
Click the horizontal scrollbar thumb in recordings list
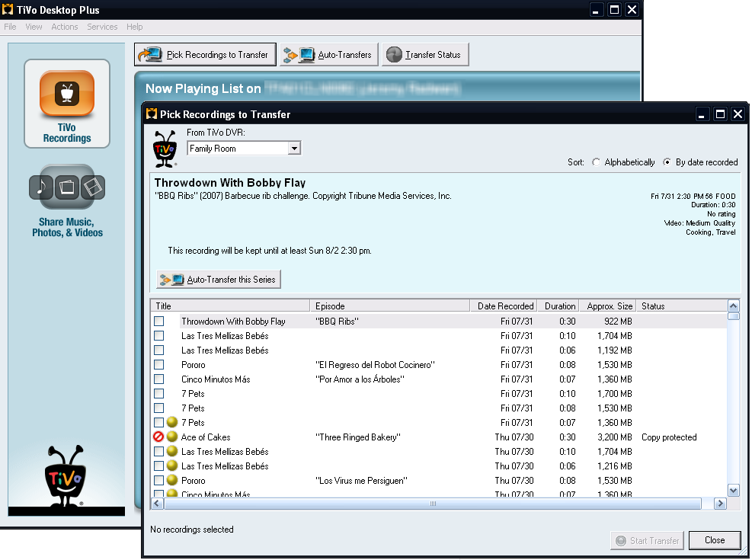433,504
